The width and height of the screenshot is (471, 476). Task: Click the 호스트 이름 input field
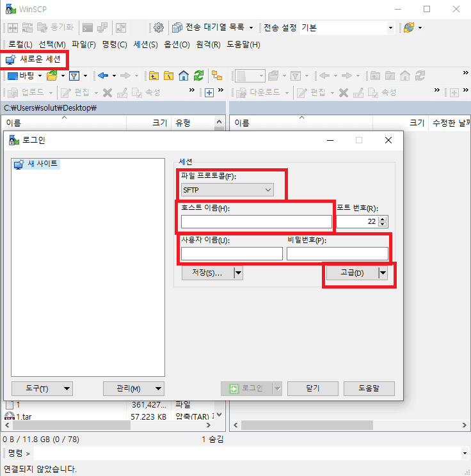pos(257,221)
